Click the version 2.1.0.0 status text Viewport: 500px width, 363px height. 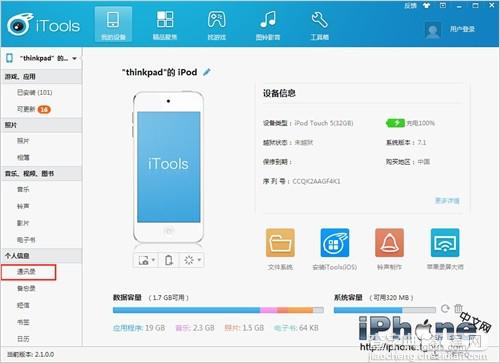(x=31, y=355)
